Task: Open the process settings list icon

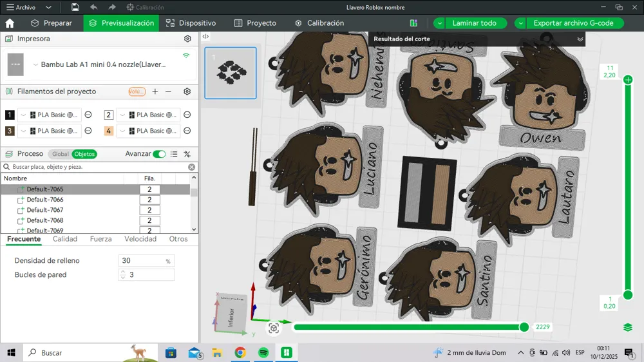Action: [x=174, y=154]
